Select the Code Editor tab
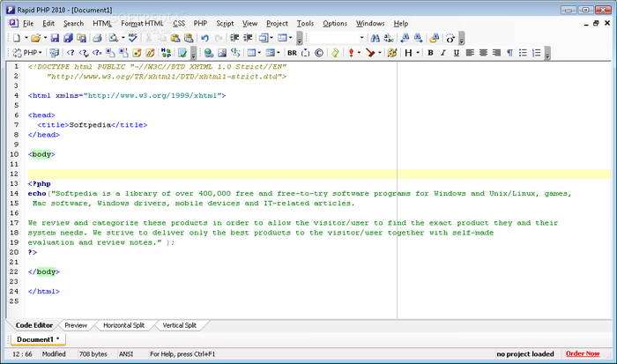This screenshot has height=364, width=617. [x=33, y=325]
